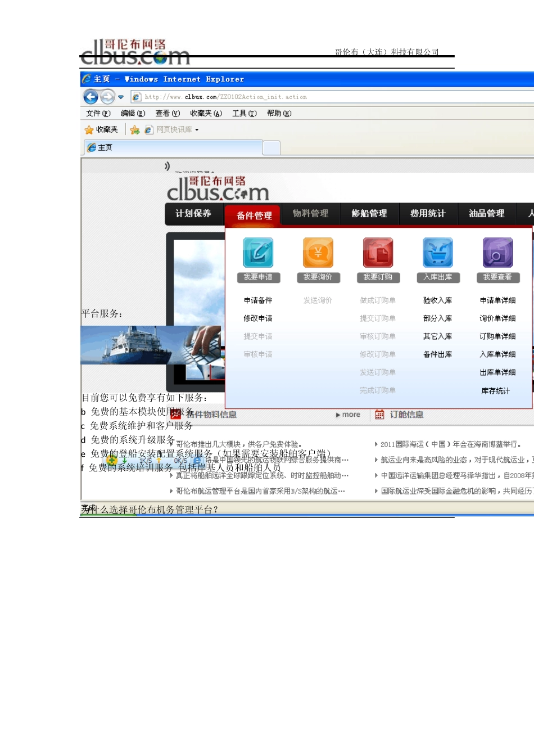Screen dimensions: 534x756
Task: Open the 其它入库 link
Action: click(x=438, y=336)
